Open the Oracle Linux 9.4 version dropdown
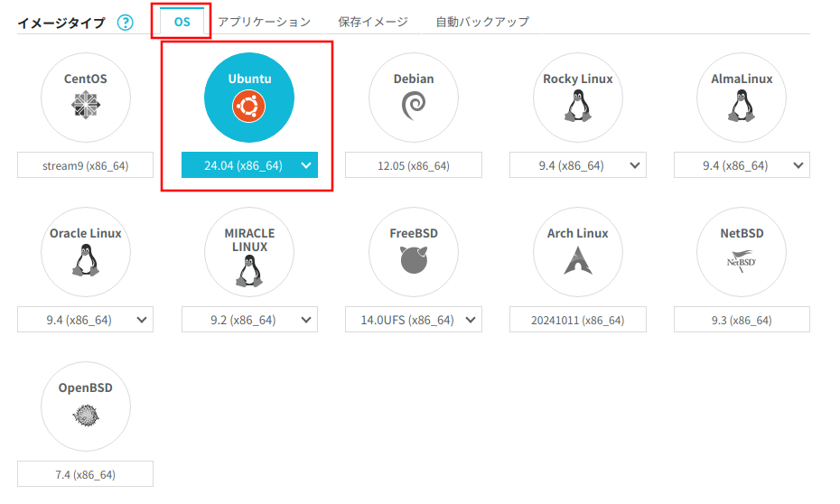This screenshot has height=504, width=840. point(85,319)
